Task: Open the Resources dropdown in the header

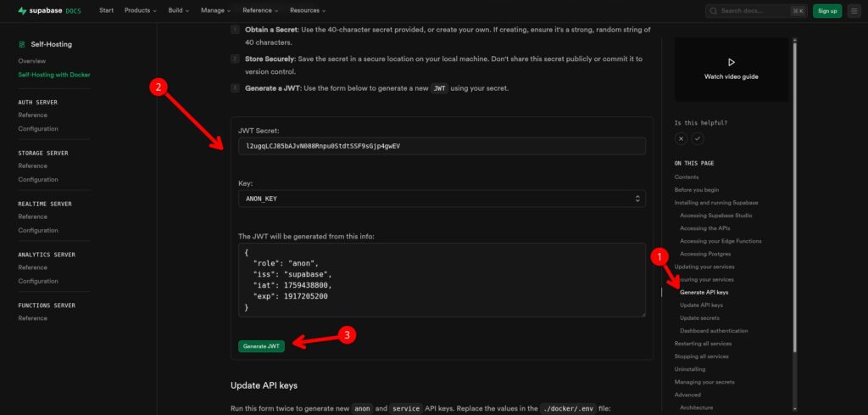Action: (x=308, y=10)
